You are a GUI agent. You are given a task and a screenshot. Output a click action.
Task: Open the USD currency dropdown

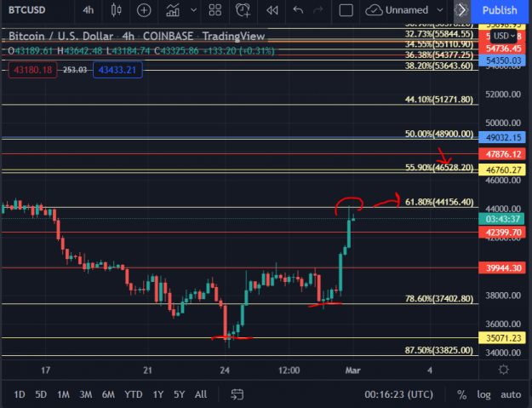[504, 36]
